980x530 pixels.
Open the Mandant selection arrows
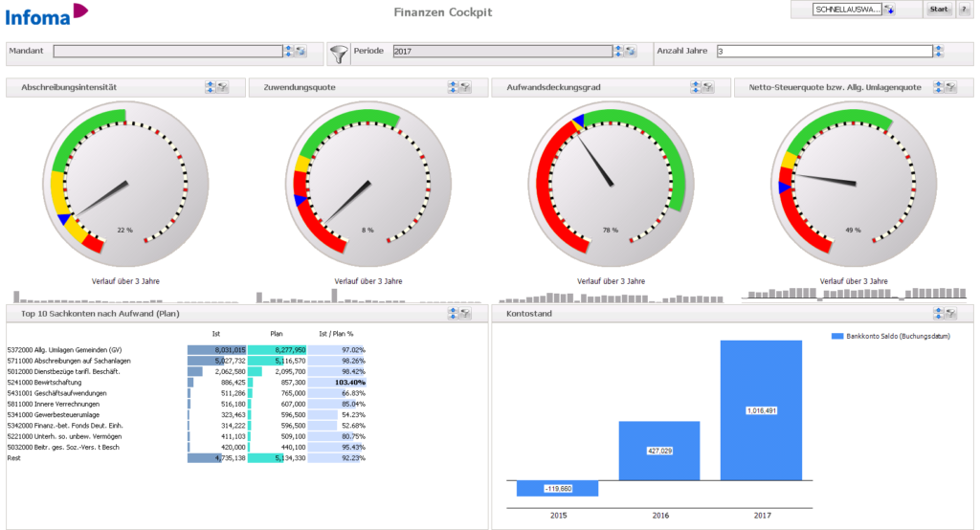coord(288,52)
